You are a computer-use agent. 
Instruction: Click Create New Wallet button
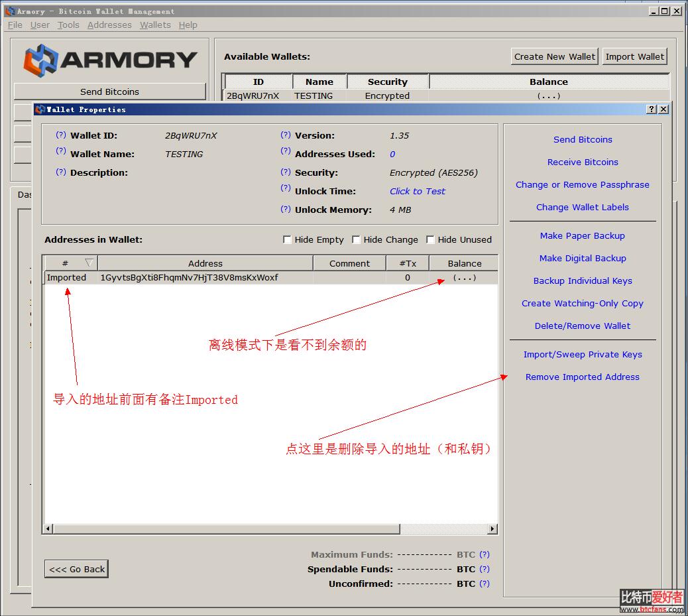pos(555,56)
